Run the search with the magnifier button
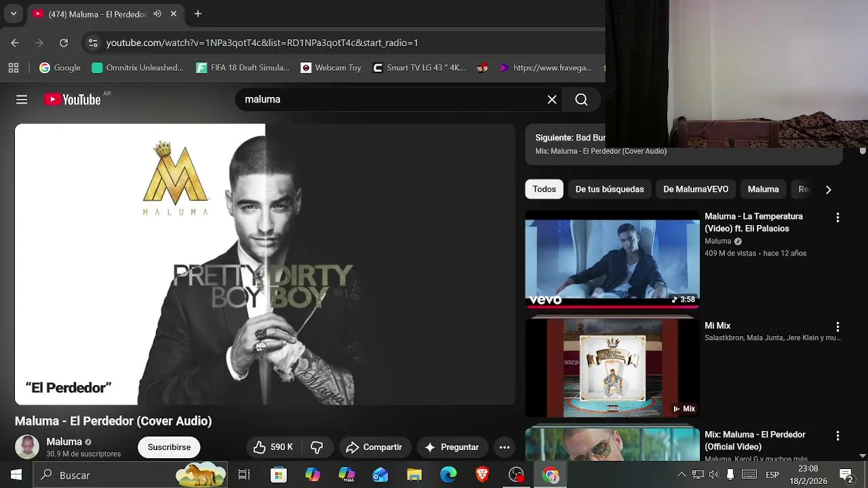This screenshot has height=488, width=868. 581,100
